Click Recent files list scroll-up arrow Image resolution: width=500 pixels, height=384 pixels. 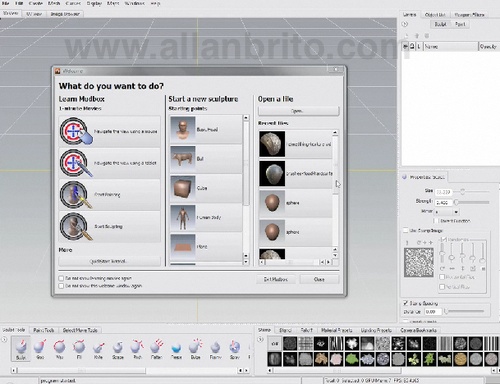[x=335, y=133]
